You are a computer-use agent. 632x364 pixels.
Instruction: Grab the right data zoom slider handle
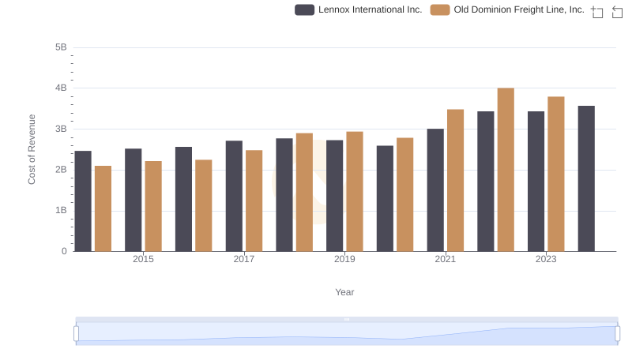tap(617, 334)
